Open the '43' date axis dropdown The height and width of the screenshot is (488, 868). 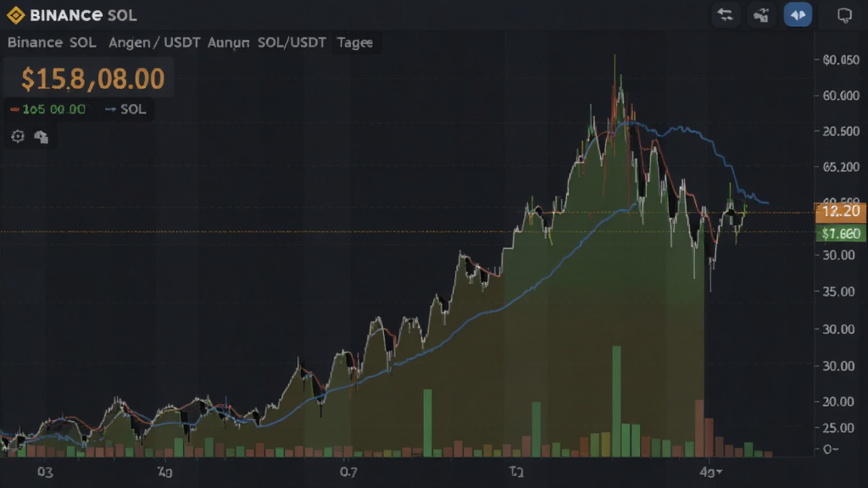click(x=711, y=472)
